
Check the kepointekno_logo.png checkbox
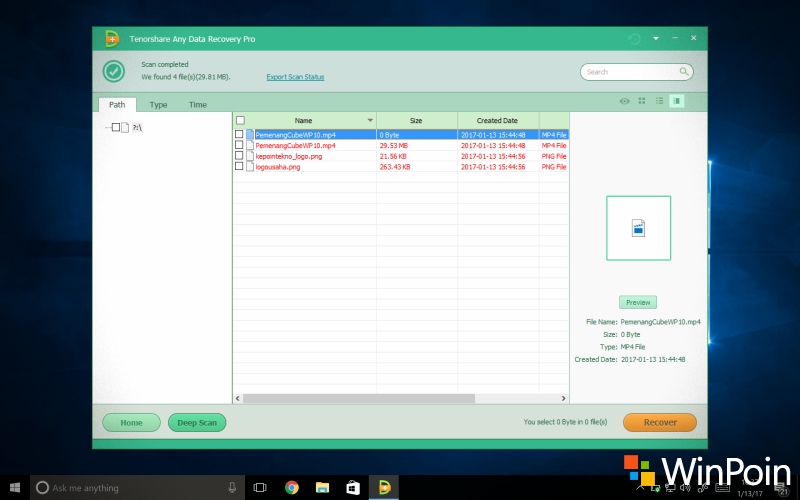tap(239, 156)
